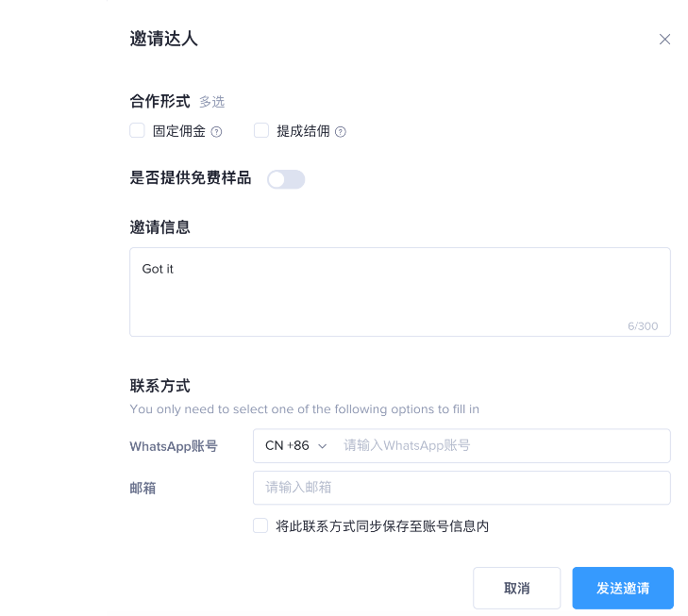The image size is (688, 616).
Task: Focus the WhatsApp账号 number input field
Action: tap(500, 445)
